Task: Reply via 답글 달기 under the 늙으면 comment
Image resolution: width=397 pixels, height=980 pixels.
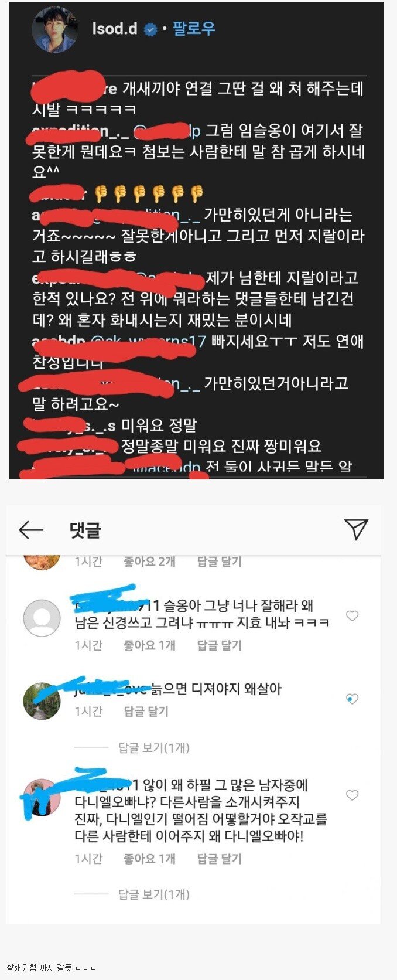Action: (x=146, y=712)
